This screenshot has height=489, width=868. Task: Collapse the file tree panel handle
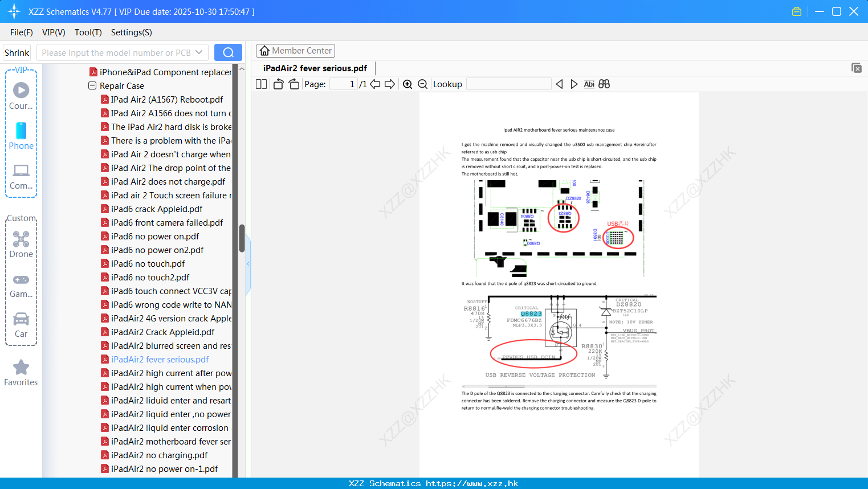[248, 264]
